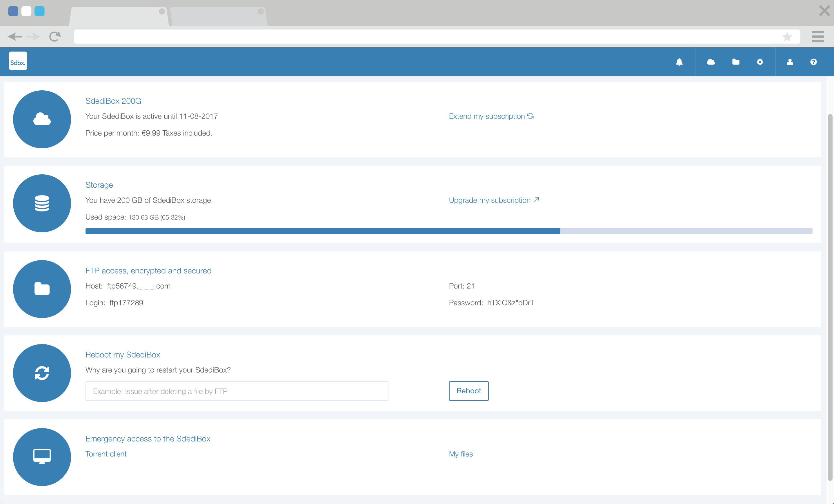This screenshot has width=834, height=504.
Task: Click the SdediBox 200G heading
Action: pyautogui.click(x=113, y=101)
